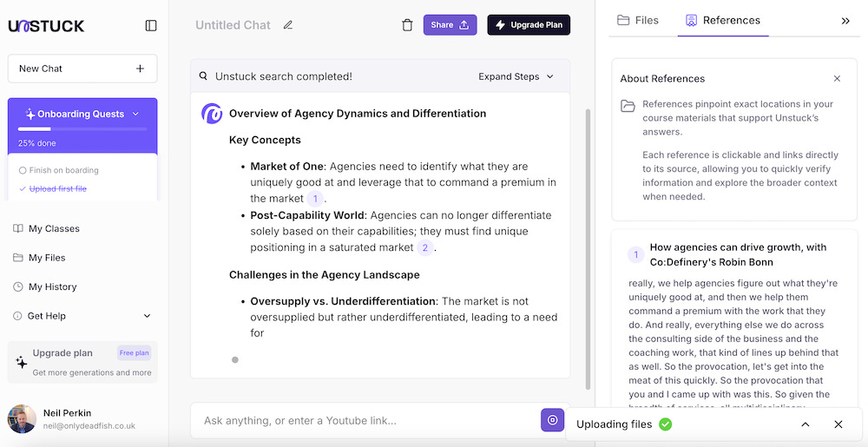Viewport: 868px width, 447px height.
Task: Click the My Classes book icon
Action: tap(18, 228)
